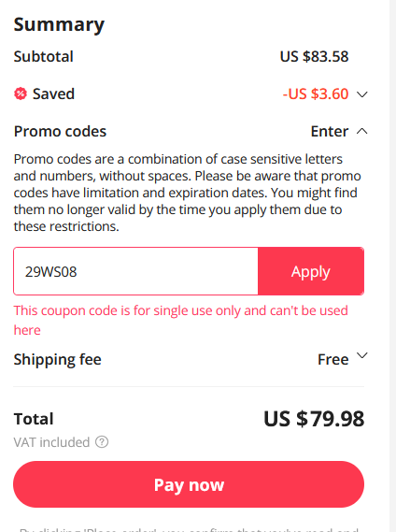Click the single use coupon error message
The height and width of the screenshot is (532, 396).
[x=180, y=320]
